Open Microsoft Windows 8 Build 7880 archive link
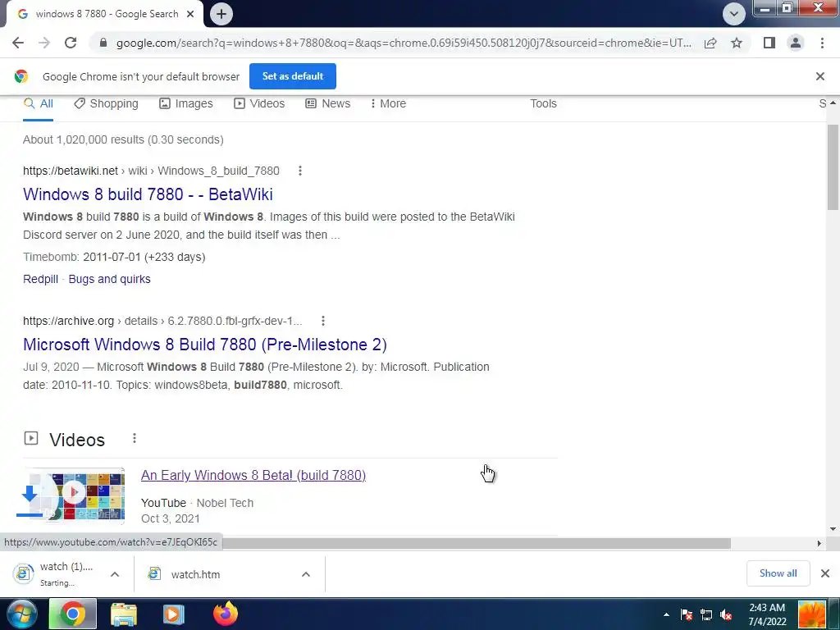This screenshot has width=840, height=630. click(204, 345)
